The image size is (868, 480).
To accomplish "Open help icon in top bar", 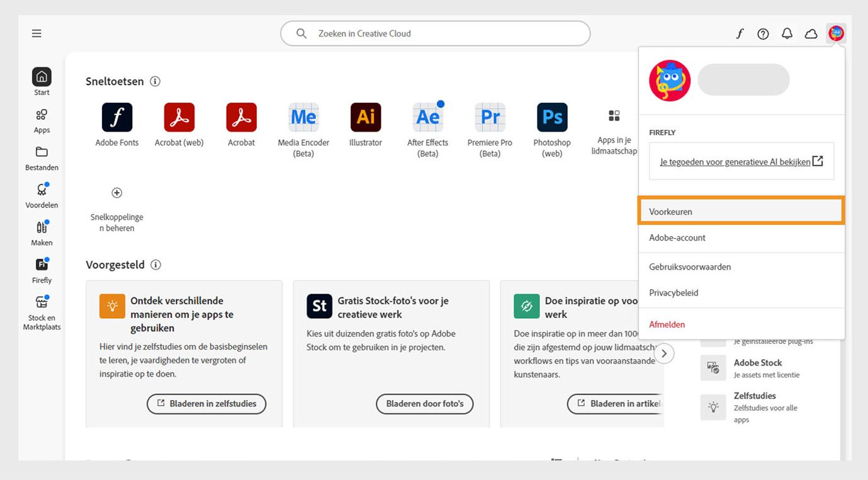I will click(x=763, y=34).
